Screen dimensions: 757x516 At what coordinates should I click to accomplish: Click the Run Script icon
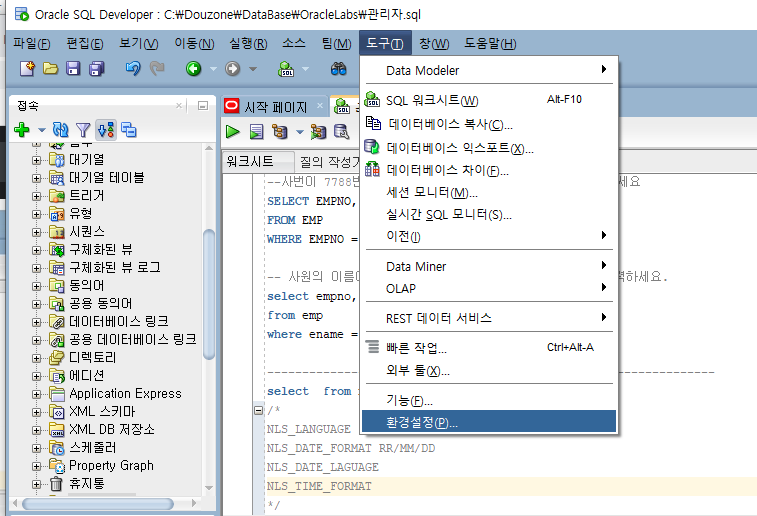pos(256,131)
